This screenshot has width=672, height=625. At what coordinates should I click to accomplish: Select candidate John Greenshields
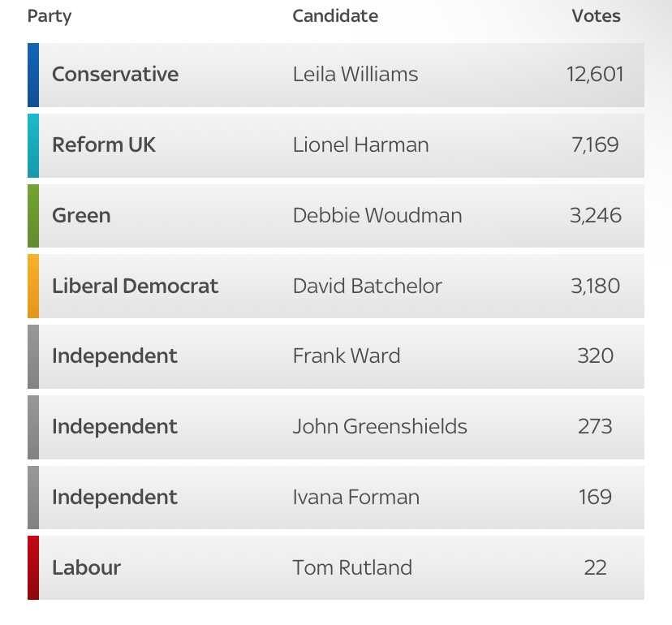coord(380,426)
